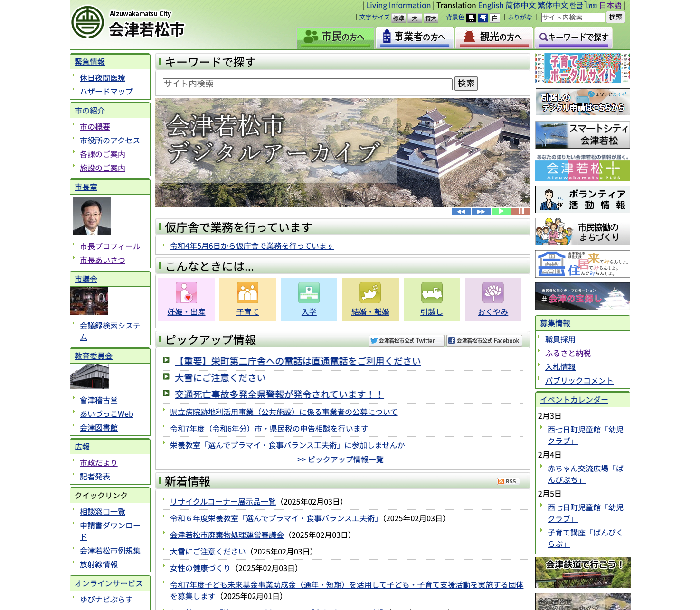Open the Aizu Railway (会津鉄道で行こう) banner
The height and width of the screenshot is (610, 700).
point(583,572)
